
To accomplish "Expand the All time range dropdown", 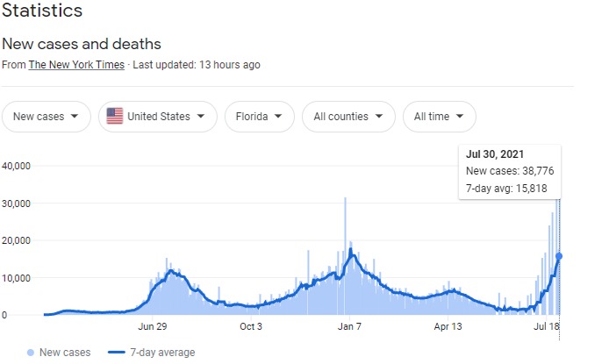I will click(439, 117).
